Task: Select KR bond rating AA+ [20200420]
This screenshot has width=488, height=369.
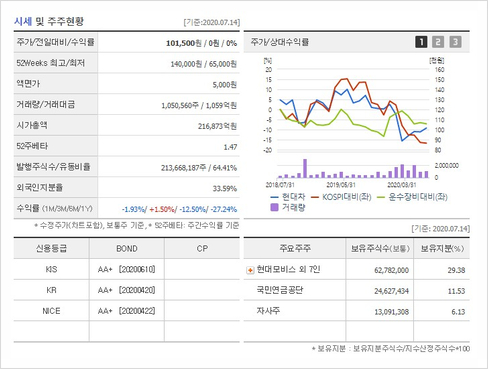Action: (x=127, y=290)
